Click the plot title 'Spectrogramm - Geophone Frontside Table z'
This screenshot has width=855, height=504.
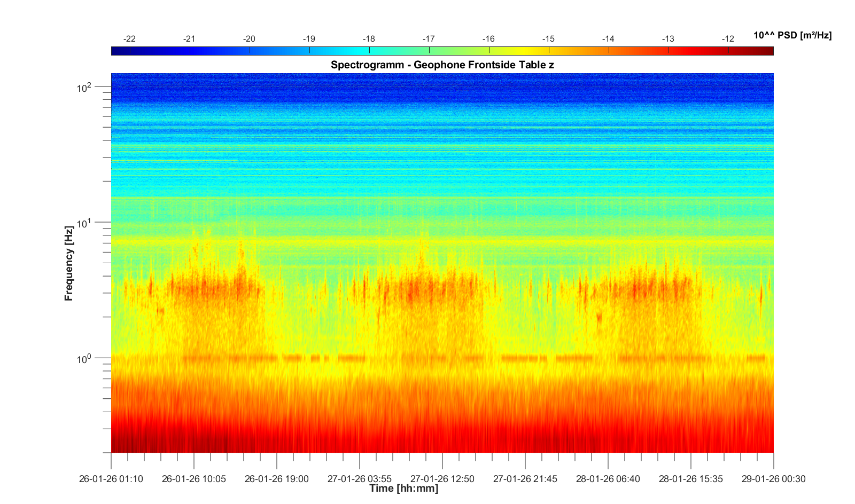tap(442, 65)
